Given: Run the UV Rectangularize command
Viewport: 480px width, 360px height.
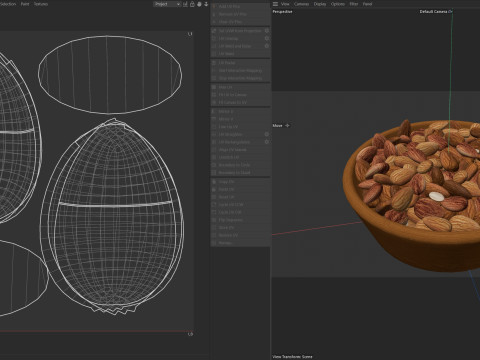Looking at the screenshot, I should click(x=237, y=142).
